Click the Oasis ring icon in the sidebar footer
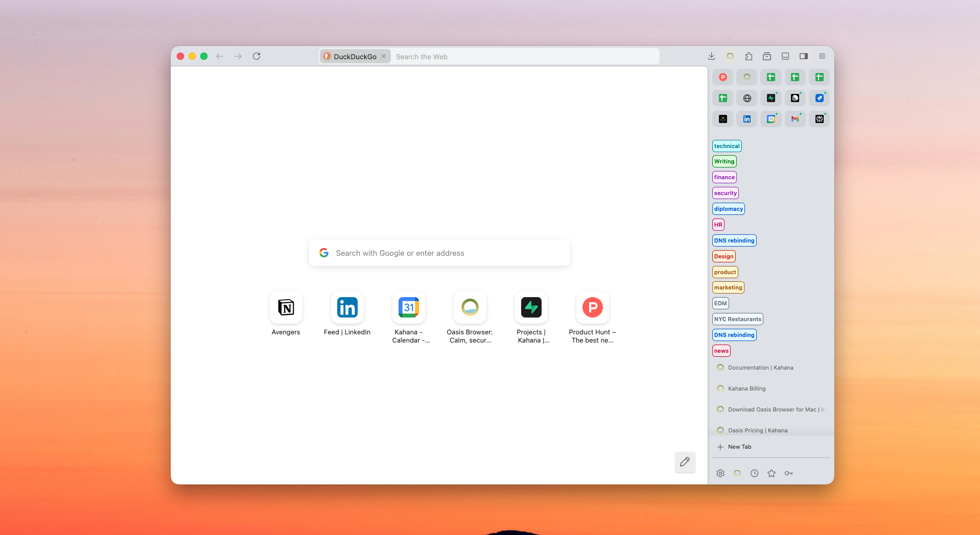Image resolution: width=980 pixels, height=535 pixels. point(737,473)
